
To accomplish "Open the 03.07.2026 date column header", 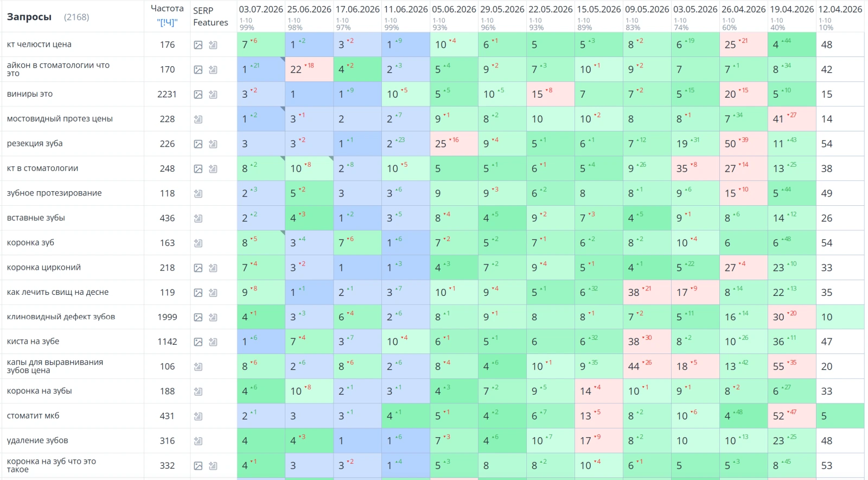I will 261,9.
